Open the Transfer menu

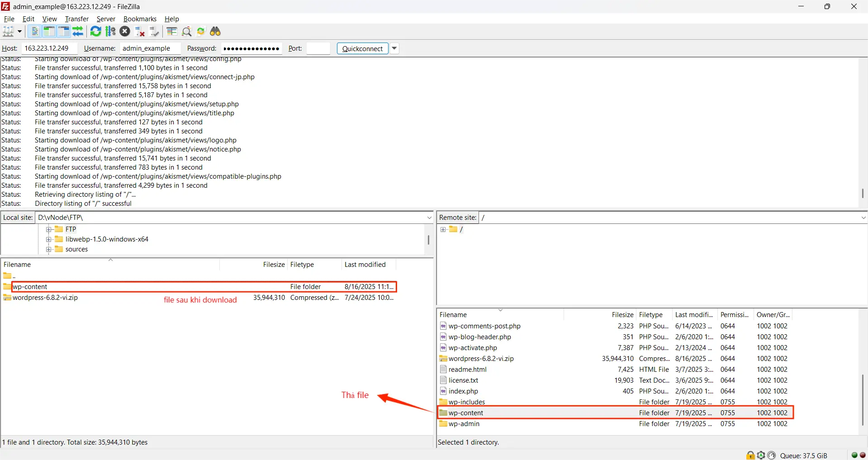pos(76,19)
